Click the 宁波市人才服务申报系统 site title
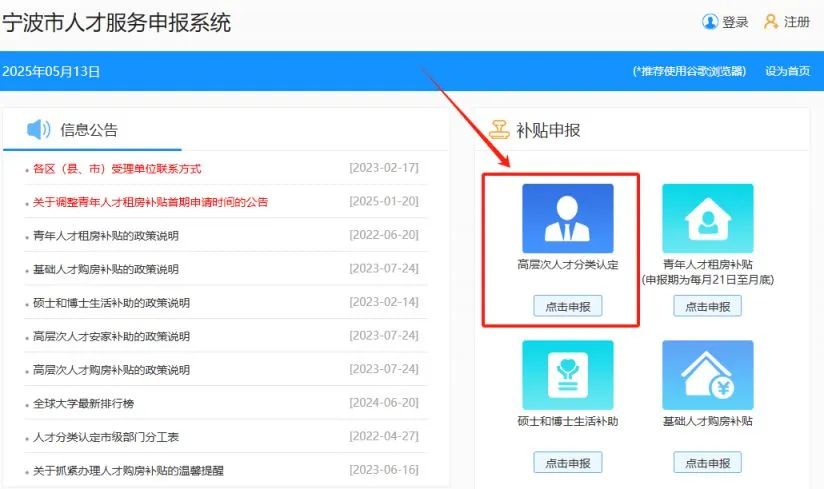824x489 pixels. point(116,23)
